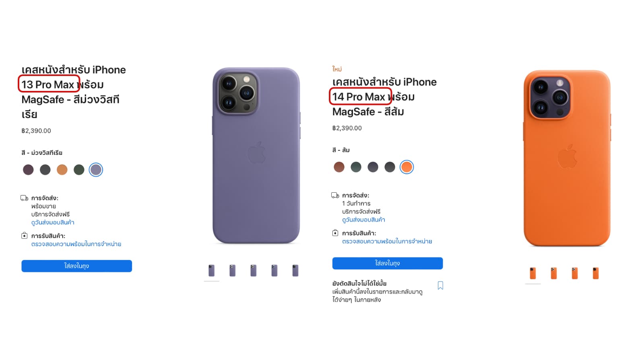Check store availability for 13 Pro Max case
This screenshot has height=362, width=644.
pyautogui.click(x=76, y=244)
